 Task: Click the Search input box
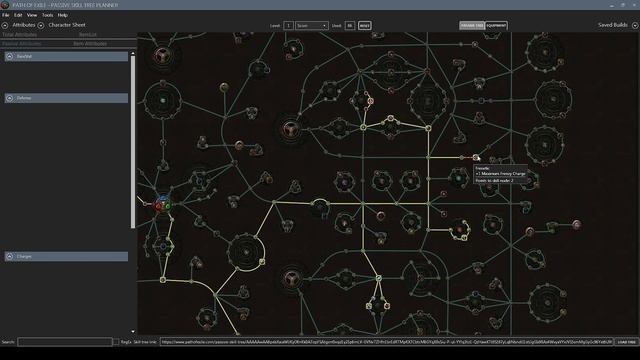(64, 342)
